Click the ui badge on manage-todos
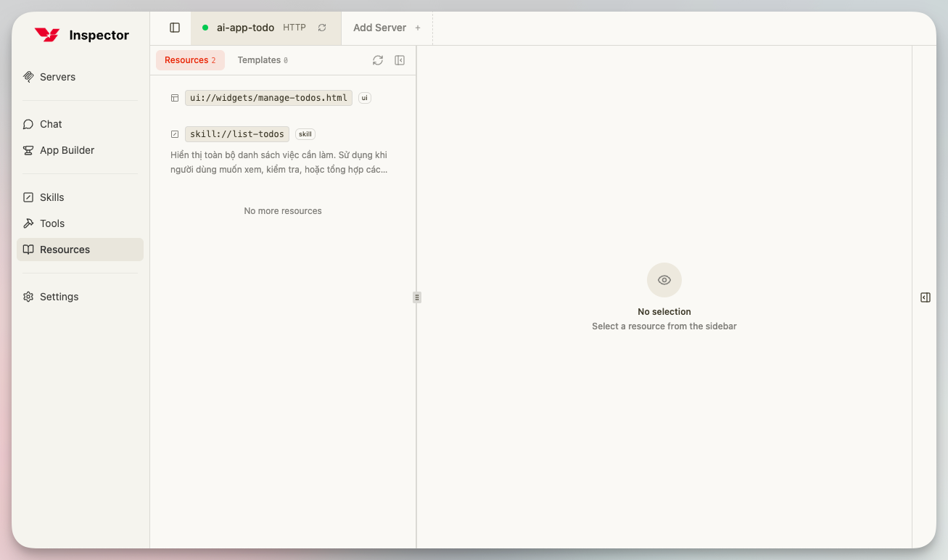The image size is (948, 560). pyautogui.click(x=365, y=98)
